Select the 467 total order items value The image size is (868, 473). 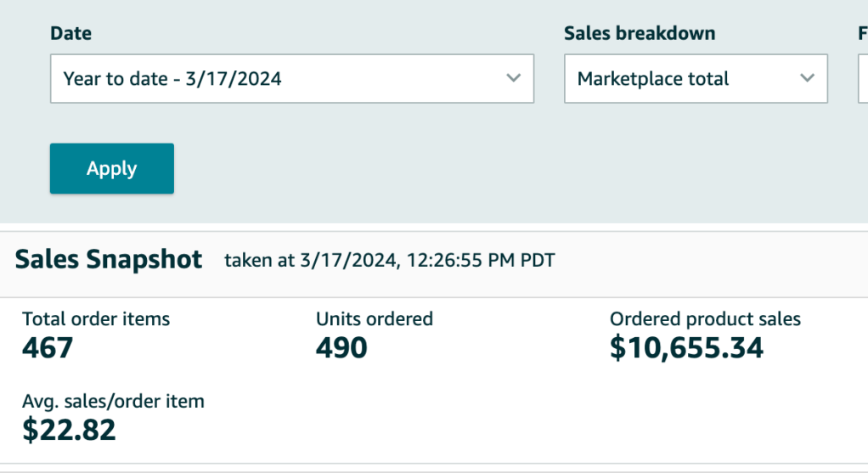48,347
